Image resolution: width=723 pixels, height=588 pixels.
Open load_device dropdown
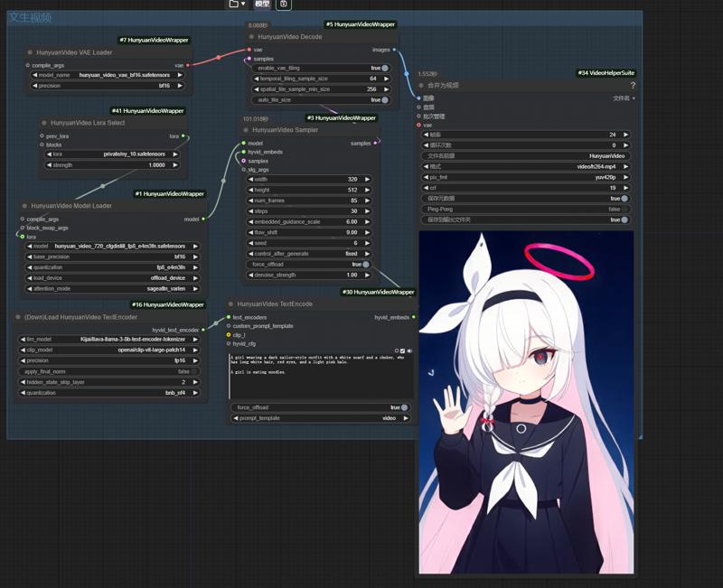(112, 278)
